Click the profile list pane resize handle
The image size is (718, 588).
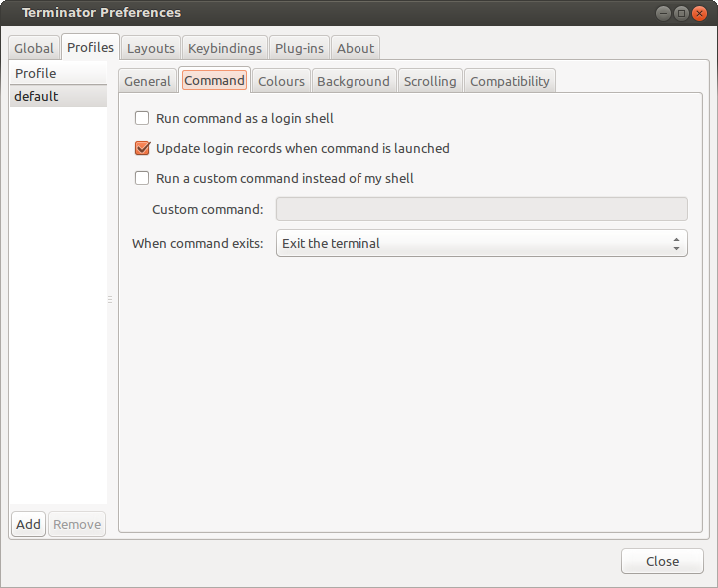coord(110,299)
